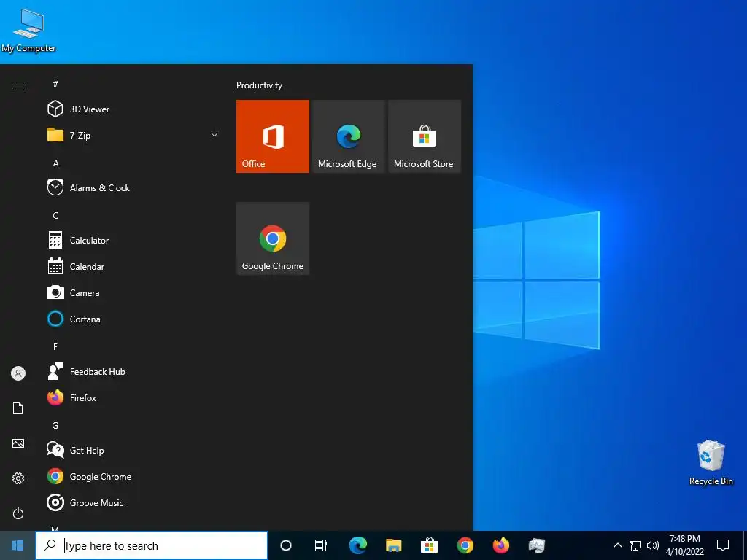This screenshot has height=560, width=747.
Task: Open the user account button in Start
Action: (18, 373)
